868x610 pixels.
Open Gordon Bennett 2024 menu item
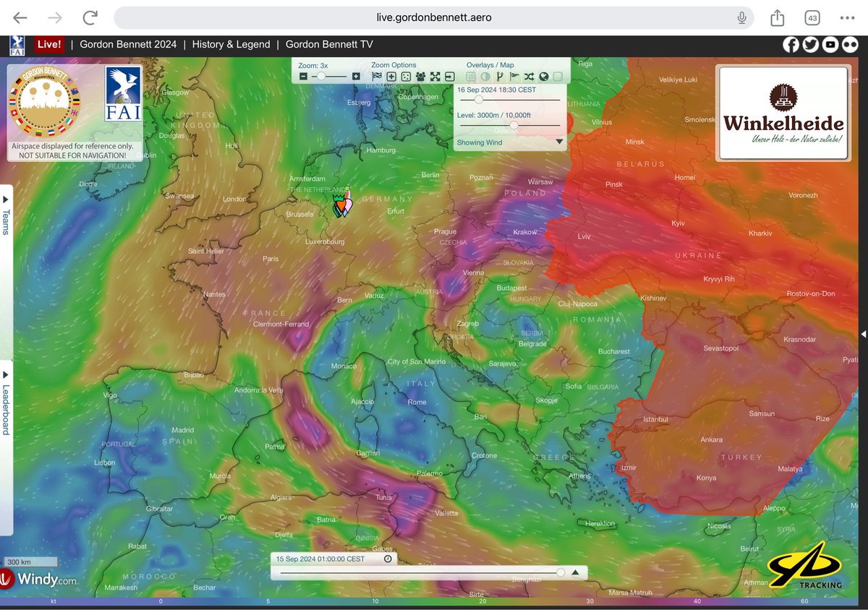[x=128, y=44]
